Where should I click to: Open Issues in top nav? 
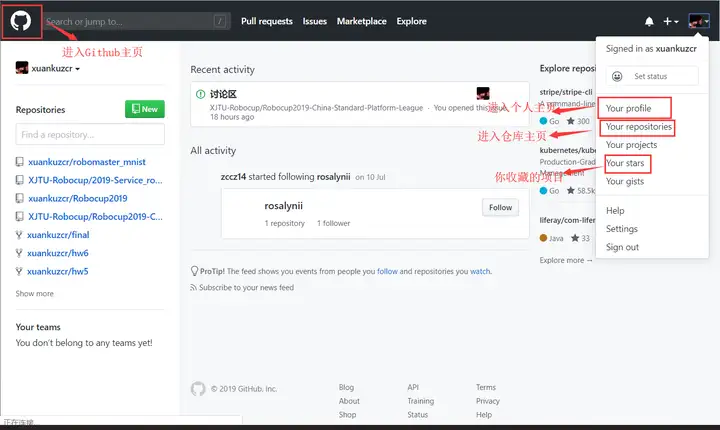315,21
